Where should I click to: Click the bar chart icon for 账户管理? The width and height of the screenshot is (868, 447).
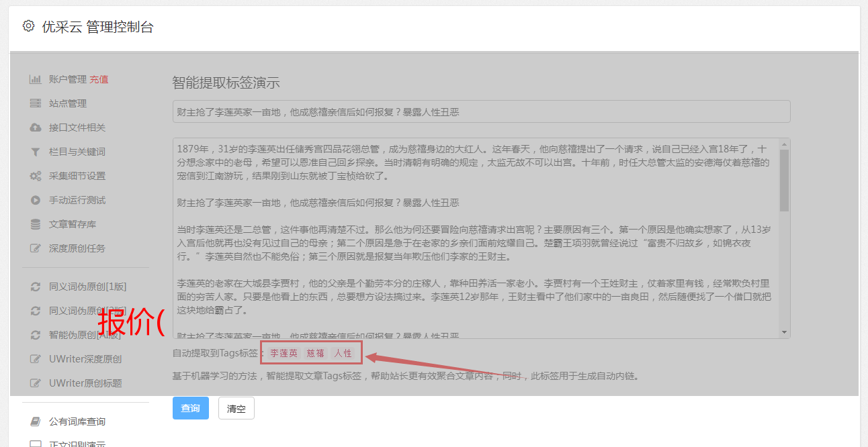coord(36,79)
